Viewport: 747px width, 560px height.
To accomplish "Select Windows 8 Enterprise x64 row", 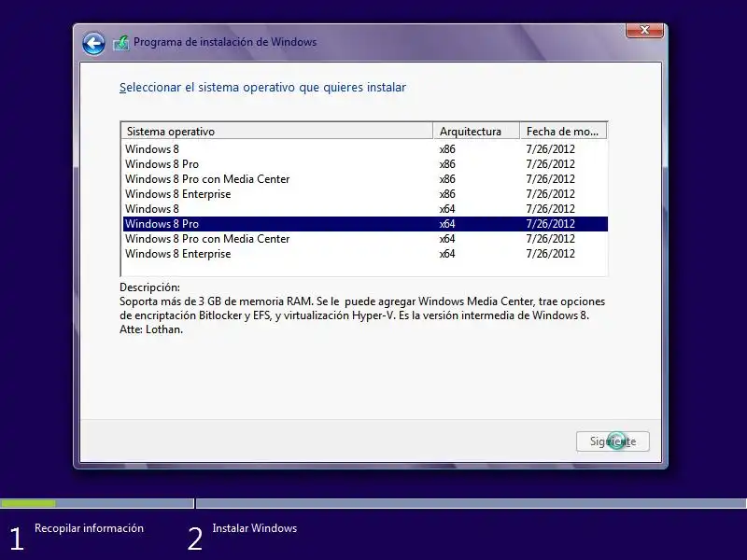I will click(365, 253).
